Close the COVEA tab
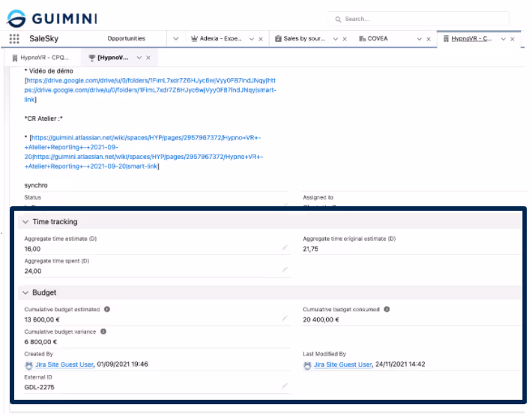This screenshot has height=417, width=532. (x=429, y=39)
